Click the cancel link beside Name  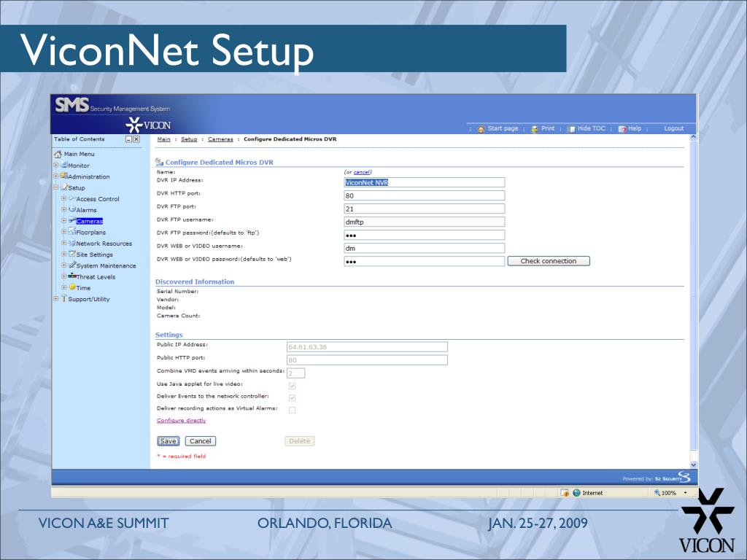pos(362,172)
